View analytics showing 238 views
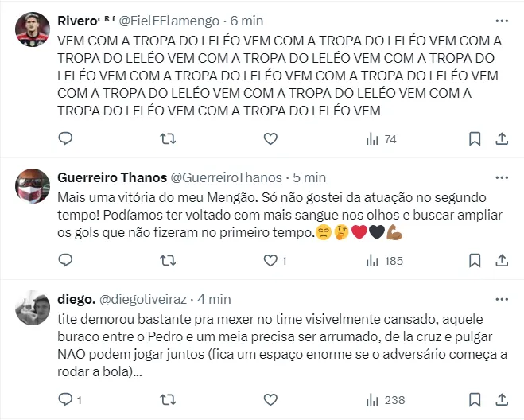 pos(384,399)
